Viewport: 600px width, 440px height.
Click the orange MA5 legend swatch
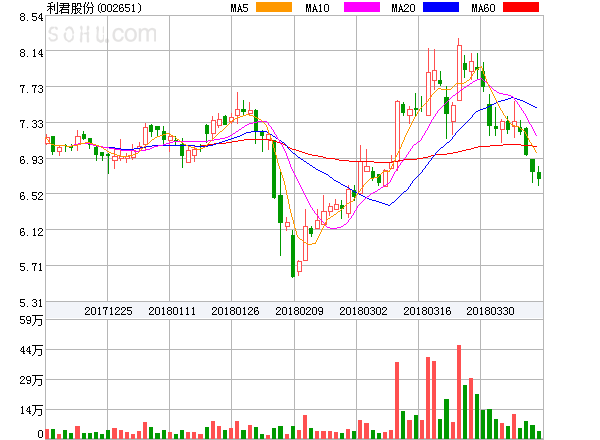(274, 7)
